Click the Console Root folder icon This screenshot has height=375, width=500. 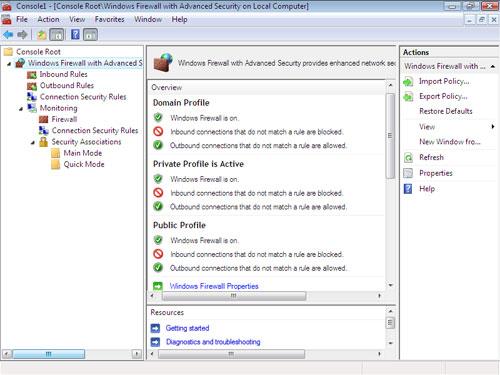[x=8, y=52]
